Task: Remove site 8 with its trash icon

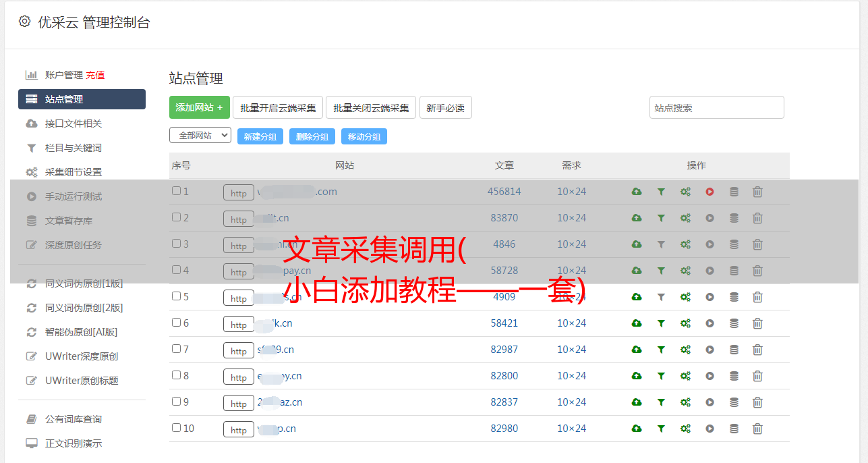Action: pyautogui.click(x=757, y=376)
